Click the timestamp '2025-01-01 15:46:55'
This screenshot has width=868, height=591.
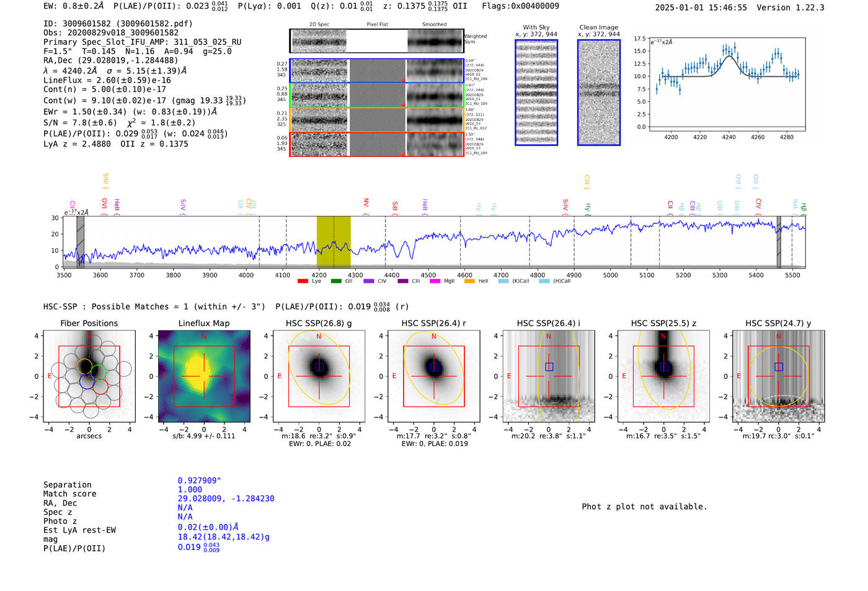701,7
